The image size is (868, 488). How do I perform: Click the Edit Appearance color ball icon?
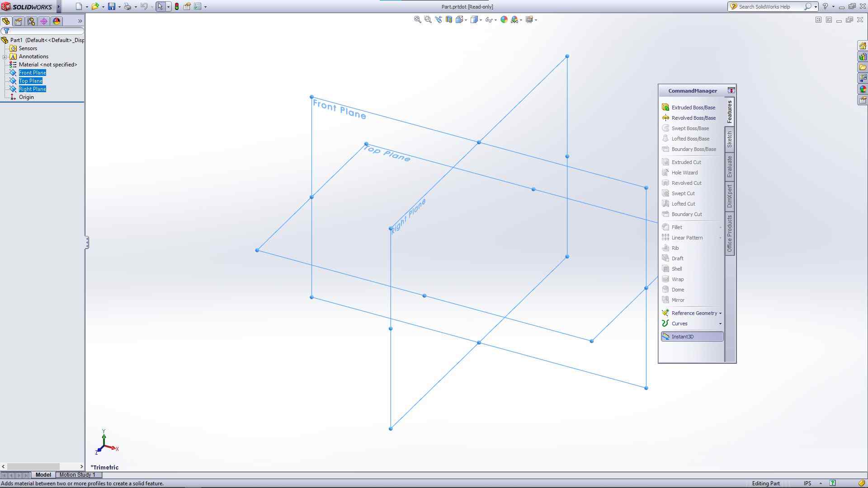(504, 19)
